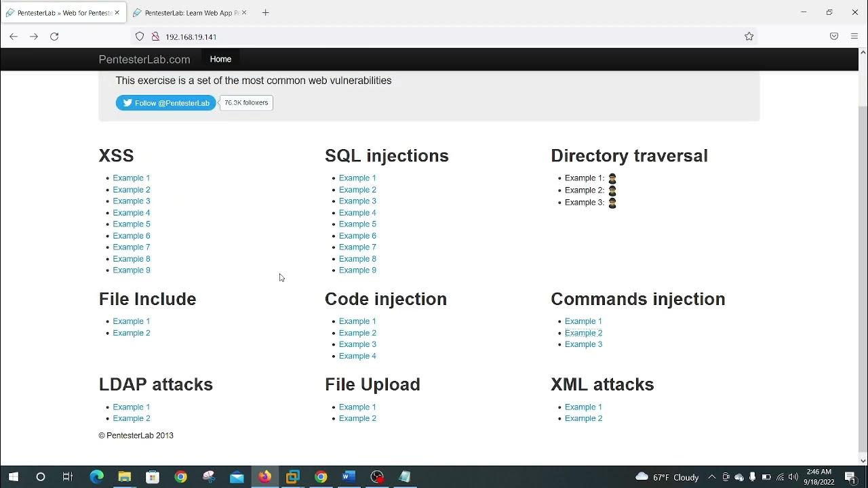
Task: Open Code injection Example 4
Action: click(x=357, y=357)
